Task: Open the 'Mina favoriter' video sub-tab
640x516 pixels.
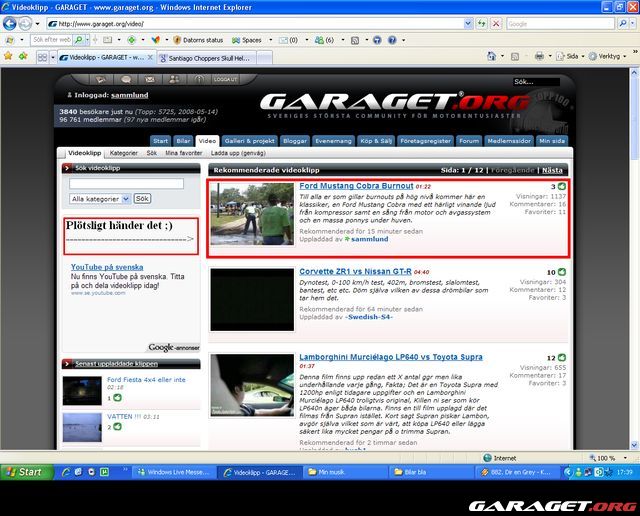Action: [184, 153]
